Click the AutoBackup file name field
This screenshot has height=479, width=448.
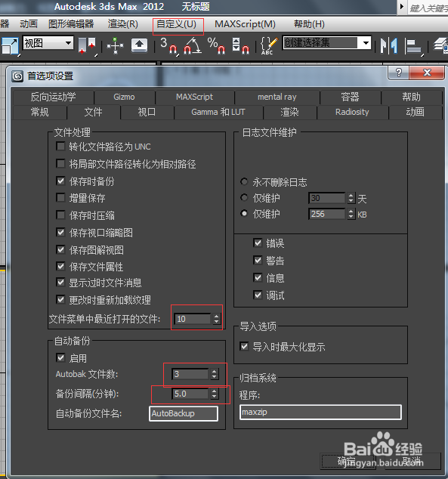[184, 413]
